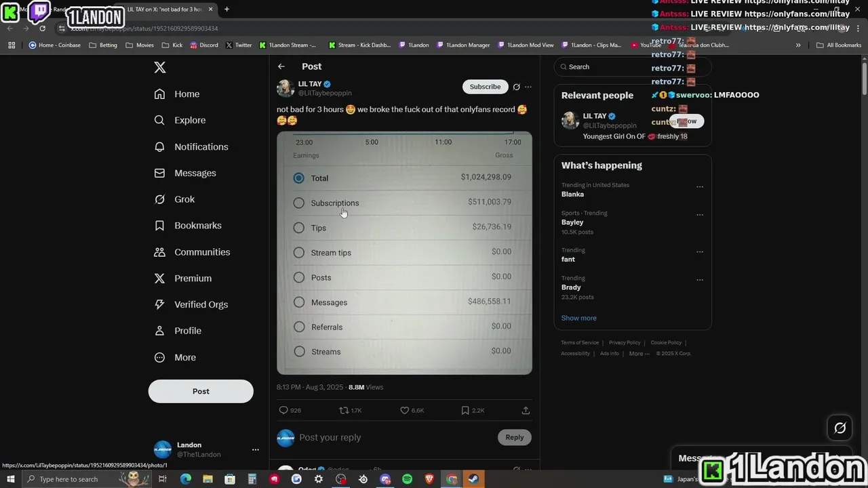The width and height of the screenshot is (868, 488).
Task: Open the 1Landon Mod View bookmark
Action: pos(526,45)
